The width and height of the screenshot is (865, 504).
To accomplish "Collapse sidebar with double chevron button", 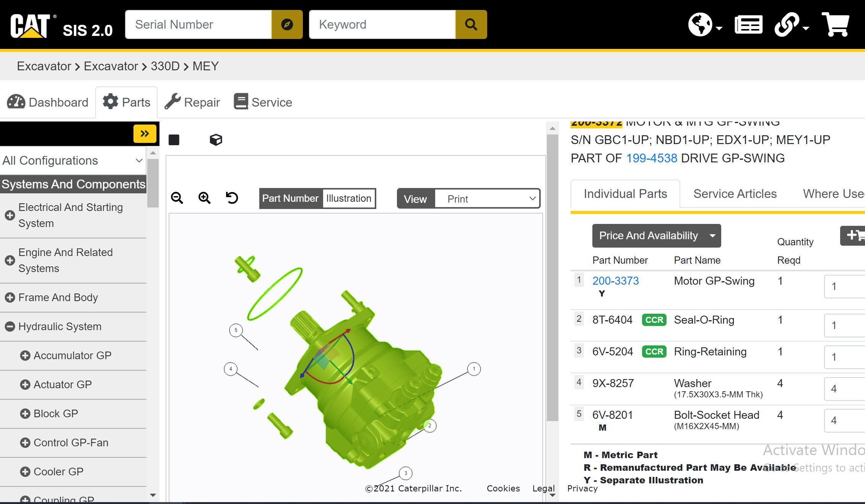I will pos(145,134).
